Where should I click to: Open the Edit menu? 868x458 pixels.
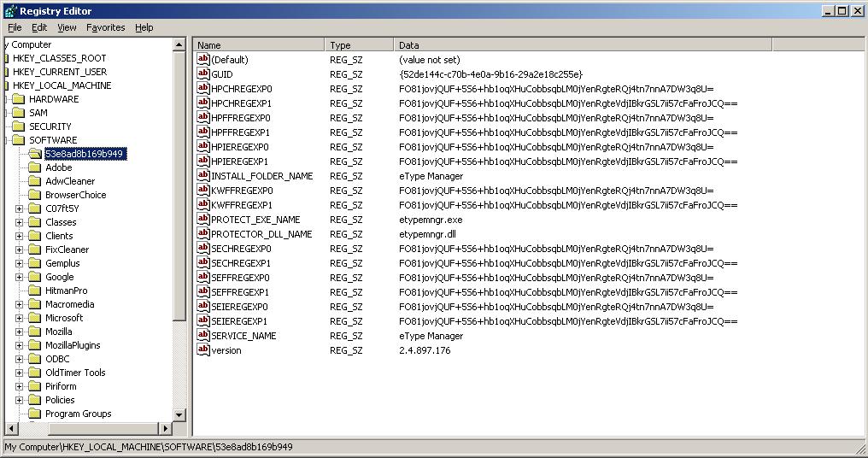(x=39, y=27)
